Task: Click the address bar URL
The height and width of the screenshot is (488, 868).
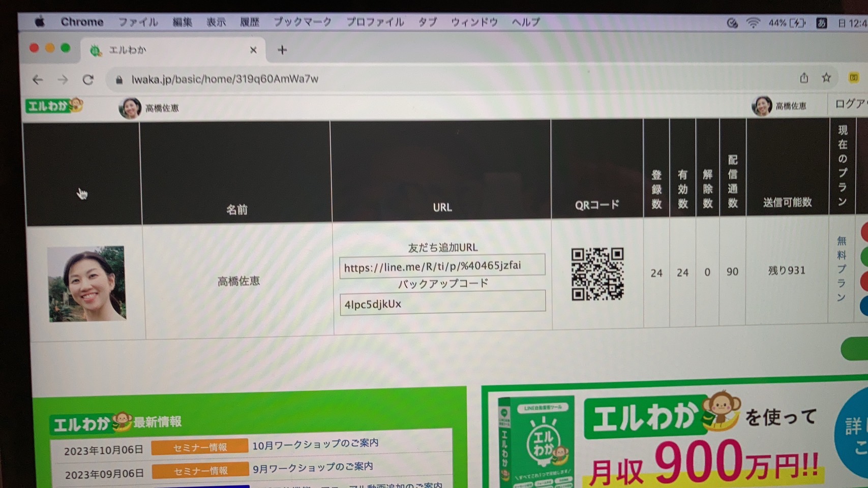Action: coord(225,79)
